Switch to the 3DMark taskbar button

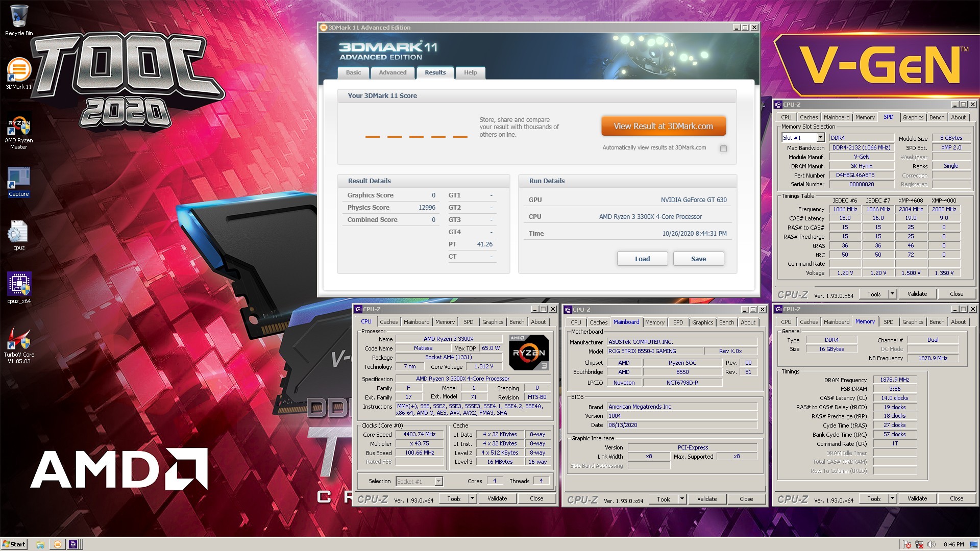(x=57, y=544)
